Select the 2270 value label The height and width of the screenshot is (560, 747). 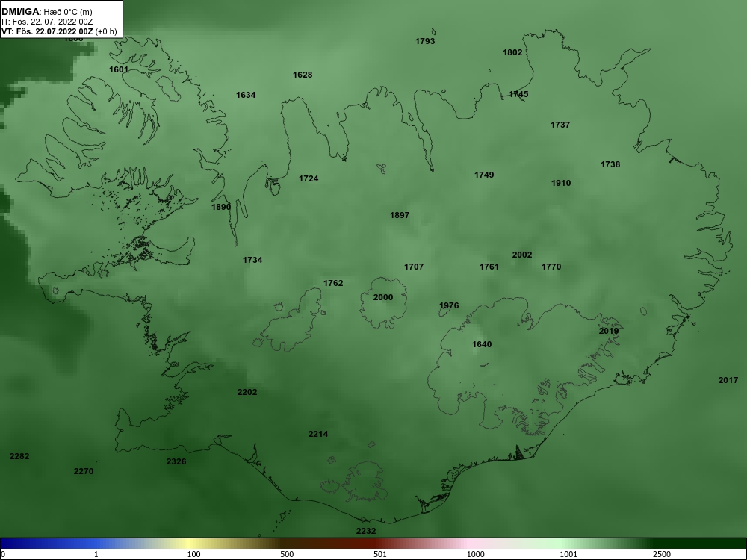[84, 471]
